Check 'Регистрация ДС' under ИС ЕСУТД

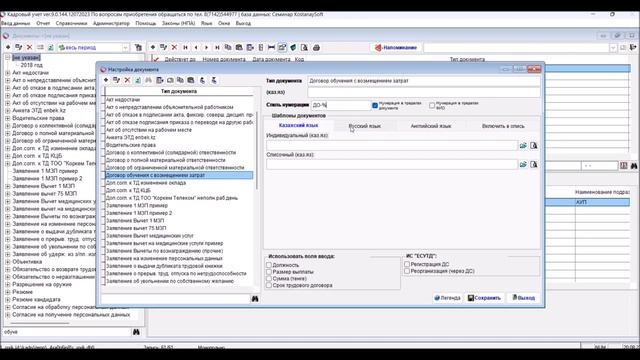(407, 264)
